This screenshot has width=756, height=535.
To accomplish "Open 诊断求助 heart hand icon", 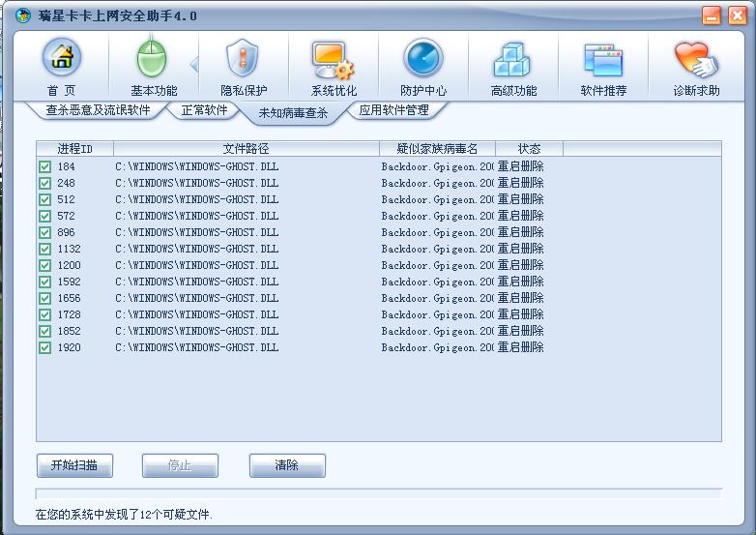I will (x=696, y=60).
